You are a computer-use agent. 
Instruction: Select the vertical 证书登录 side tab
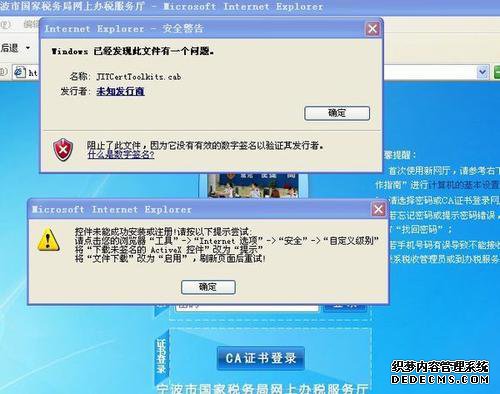pos(162,356)
